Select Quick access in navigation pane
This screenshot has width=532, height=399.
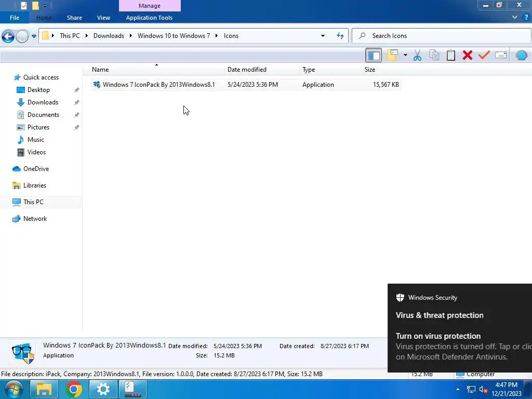pyautogui.click(x=41, y=77)
